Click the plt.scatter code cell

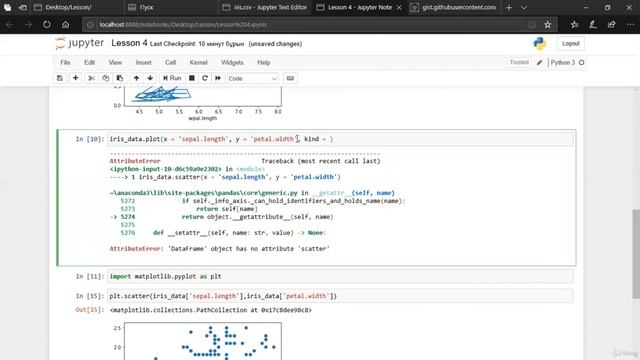[340, 296]
